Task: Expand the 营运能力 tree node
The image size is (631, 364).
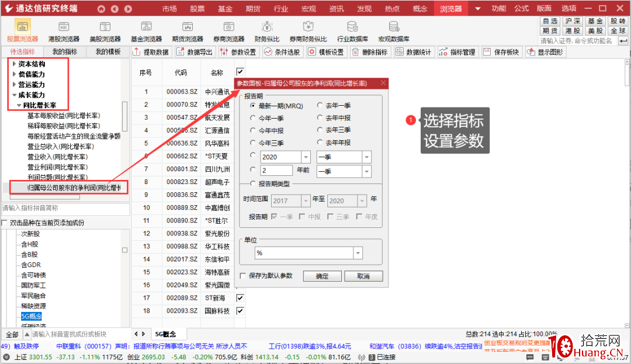Action: pos(14,85)
